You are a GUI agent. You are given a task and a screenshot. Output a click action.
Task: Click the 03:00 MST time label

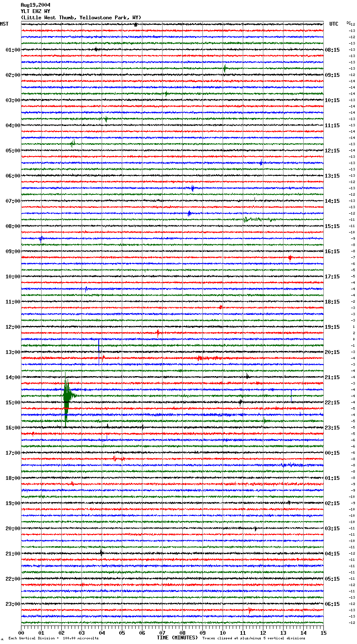coord(13,100)
